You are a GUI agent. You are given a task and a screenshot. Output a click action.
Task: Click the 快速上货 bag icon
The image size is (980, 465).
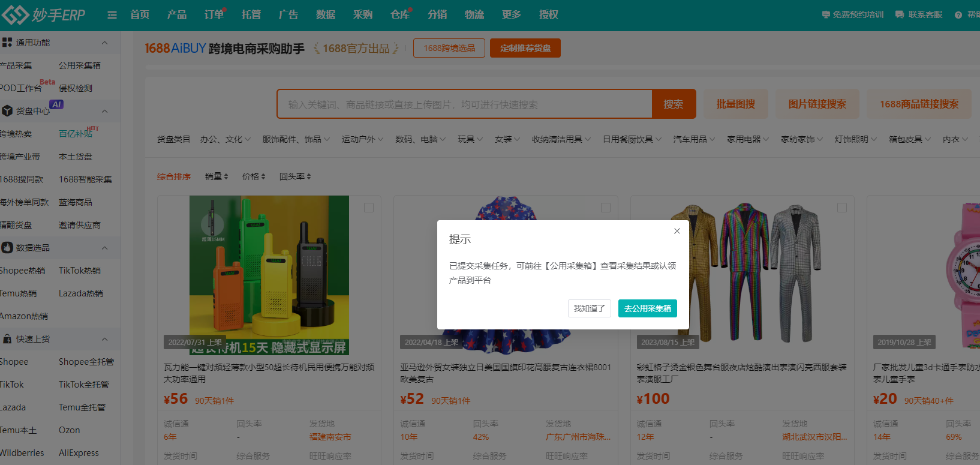[x=7, y=339]
